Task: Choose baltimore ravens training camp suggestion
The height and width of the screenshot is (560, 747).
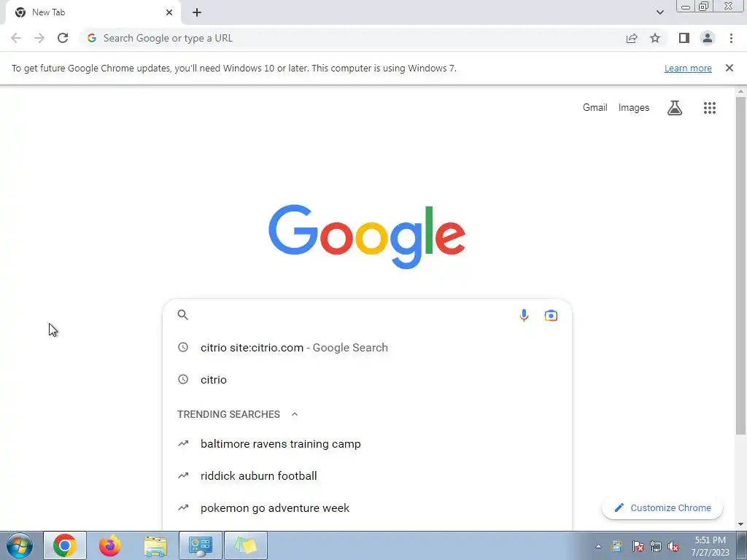Action: click(367, 444)
